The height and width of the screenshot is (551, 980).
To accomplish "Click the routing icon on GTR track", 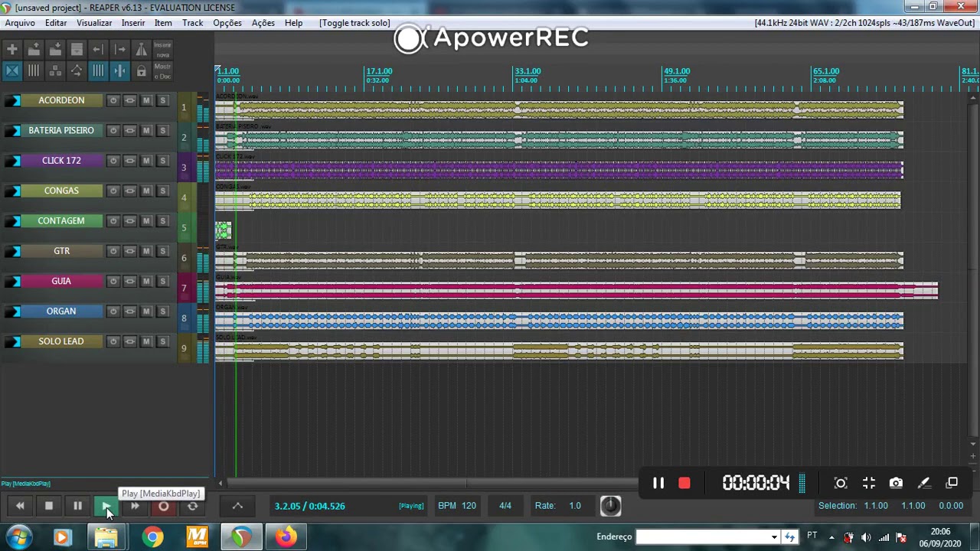I will (129, 251).
